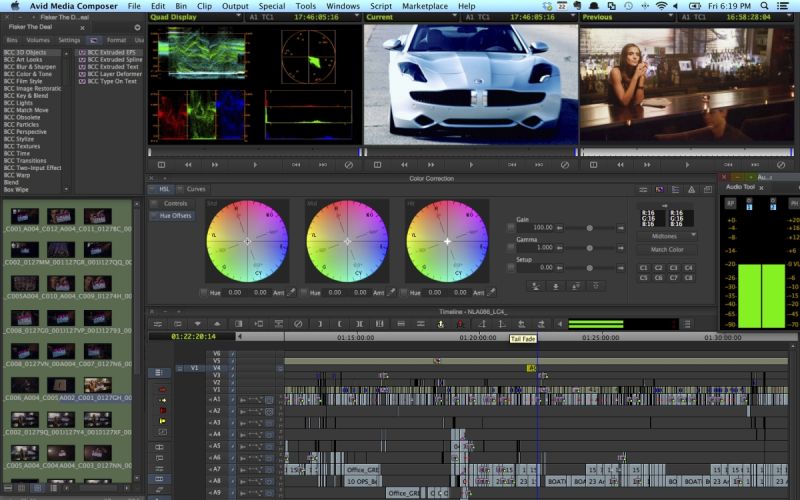Toggle the A1 track selector
The height and width of the screenshot is (500, 800).
[x=216, y=399]
